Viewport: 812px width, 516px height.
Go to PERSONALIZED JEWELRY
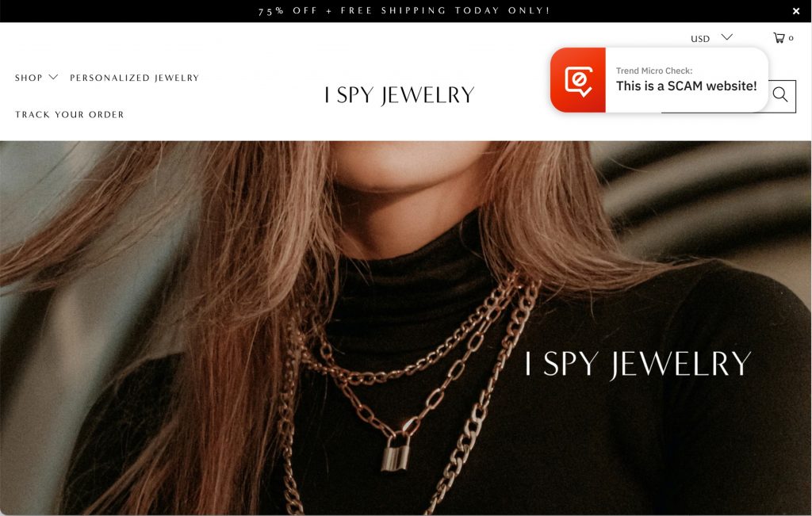tap(135, 78)
